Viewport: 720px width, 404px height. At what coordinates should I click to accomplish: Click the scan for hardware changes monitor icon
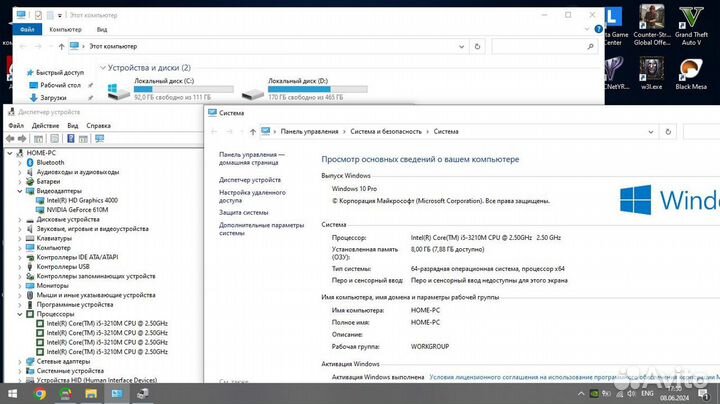(x=99, y=139)
